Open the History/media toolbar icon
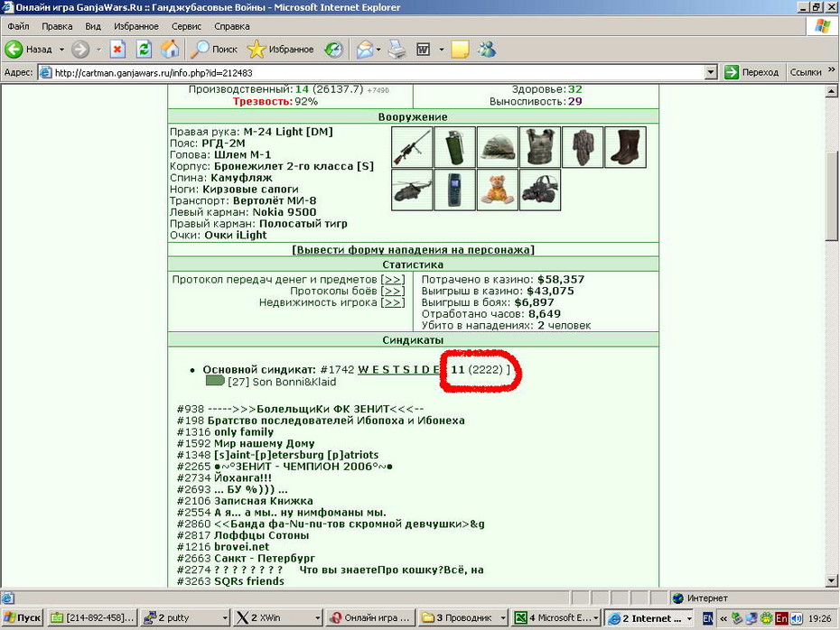 point(334,50)
